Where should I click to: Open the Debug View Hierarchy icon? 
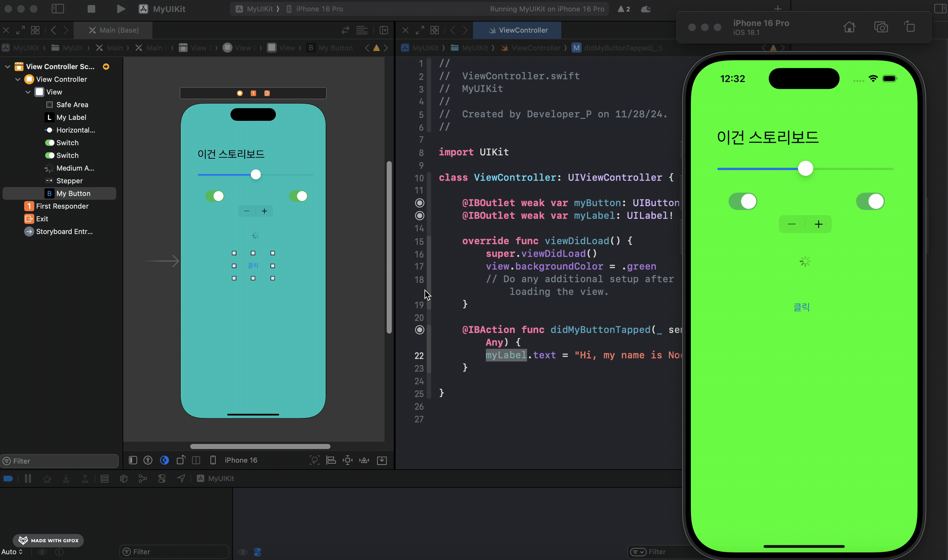124,479
